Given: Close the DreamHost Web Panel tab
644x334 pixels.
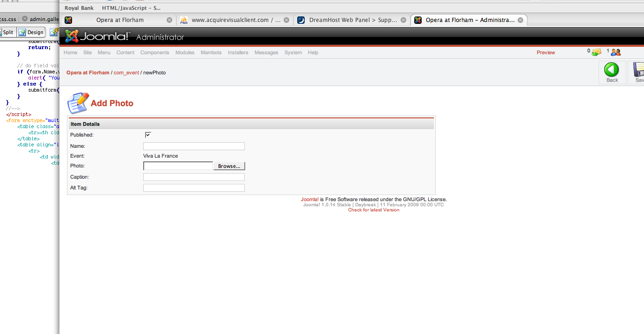Looking at the screenshot, I should point(403,20).
